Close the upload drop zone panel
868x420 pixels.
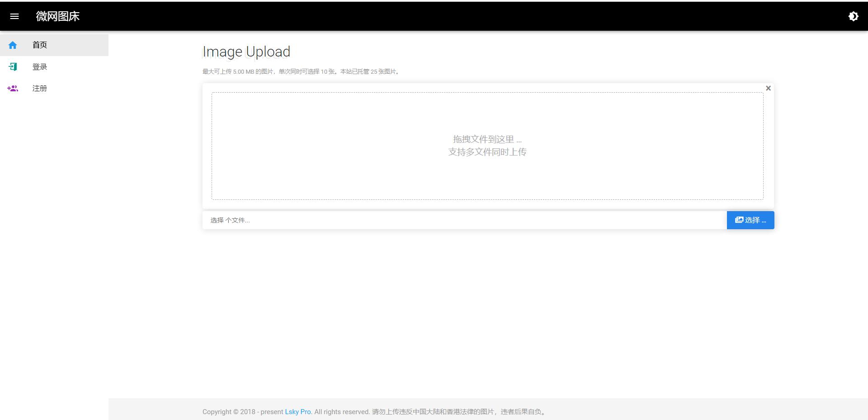pyautogui.click(x=768, y=88)
